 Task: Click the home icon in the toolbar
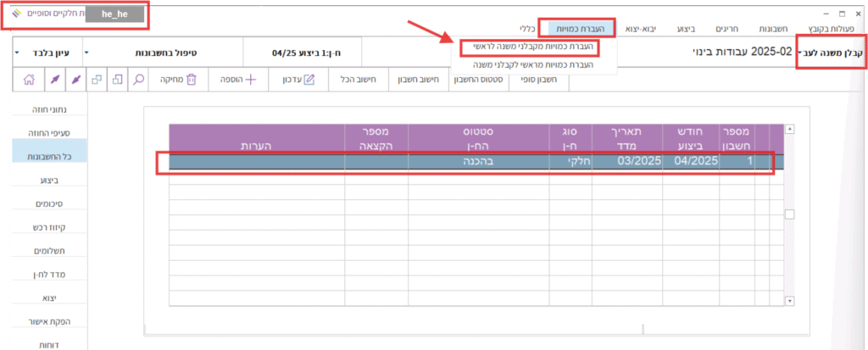[29, 81]
